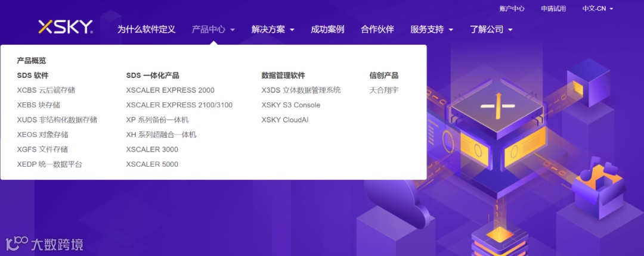The image size is (644, 256).
Task: Open 产品概览 link
Action: tap(32, 61)
